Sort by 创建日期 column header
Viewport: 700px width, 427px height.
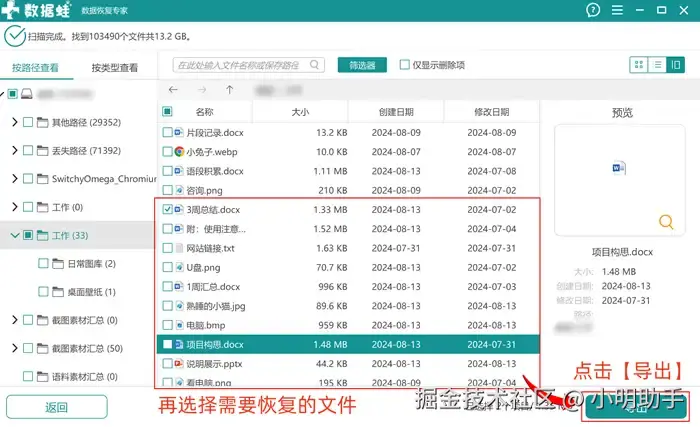(x=396, y=112)
